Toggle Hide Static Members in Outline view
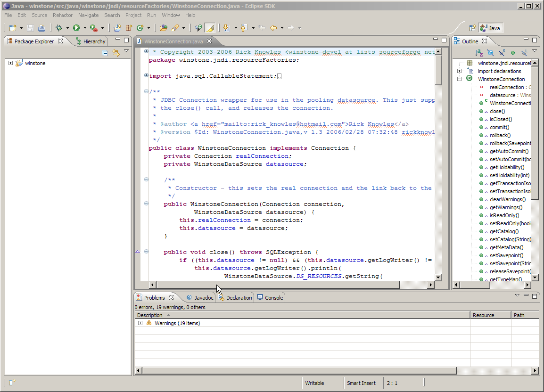 501,52
